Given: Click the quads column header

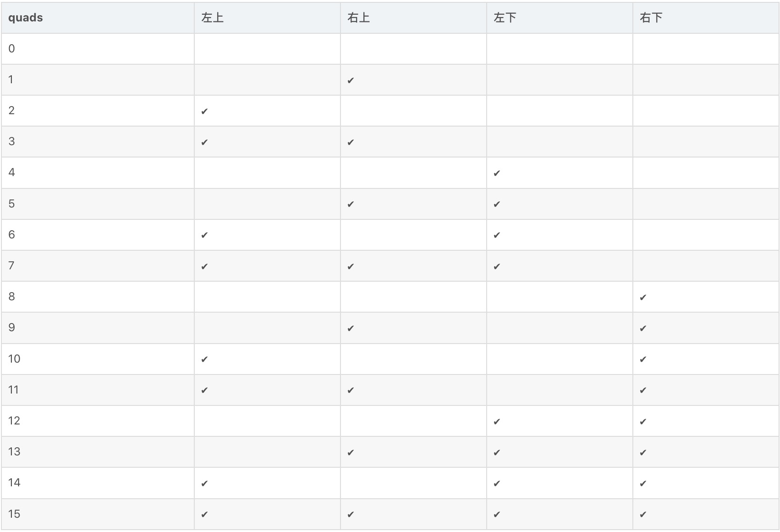Looking at the screenshot, I should pos(26,18).
